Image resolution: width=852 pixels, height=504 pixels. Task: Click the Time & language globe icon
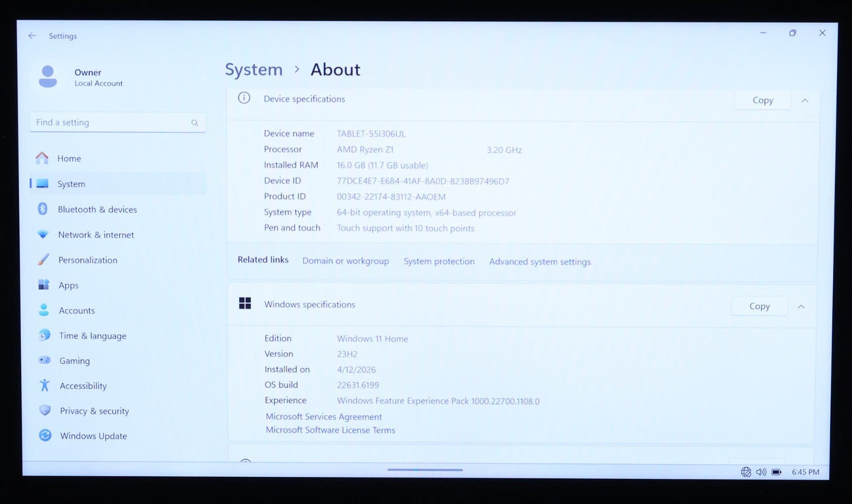45,335
